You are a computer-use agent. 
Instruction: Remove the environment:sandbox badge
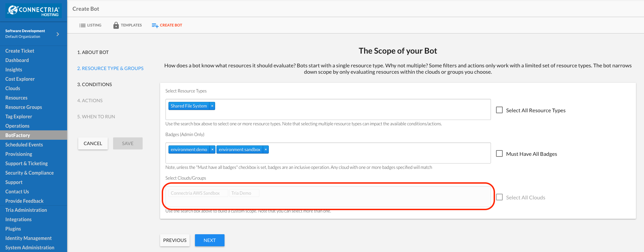pos(265,149)
